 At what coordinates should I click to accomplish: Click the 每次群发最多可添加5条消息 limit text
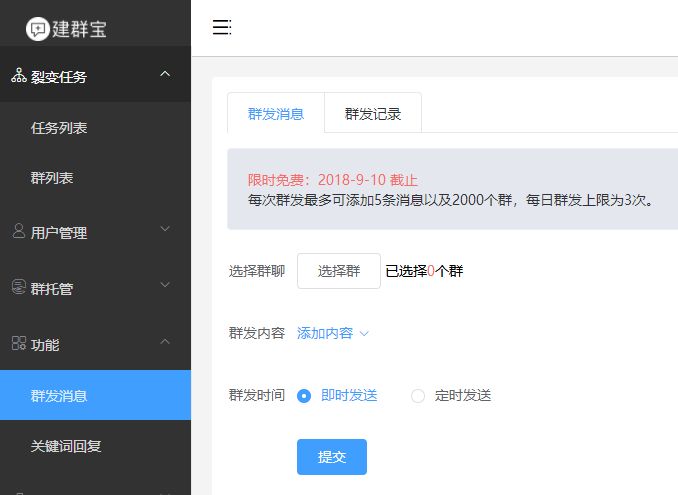point(450,200)
